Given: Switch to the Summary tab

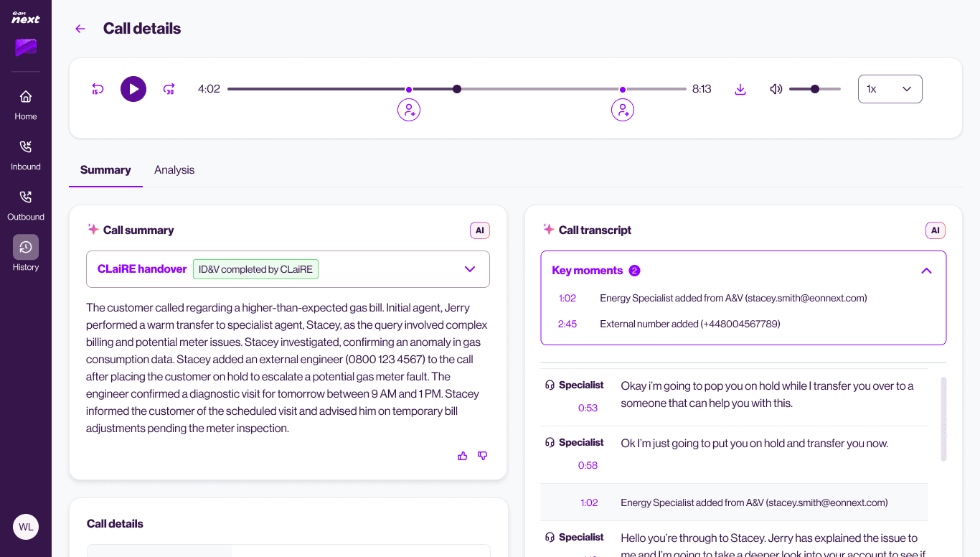Looking at the screenshot, I should click(105, 170).
